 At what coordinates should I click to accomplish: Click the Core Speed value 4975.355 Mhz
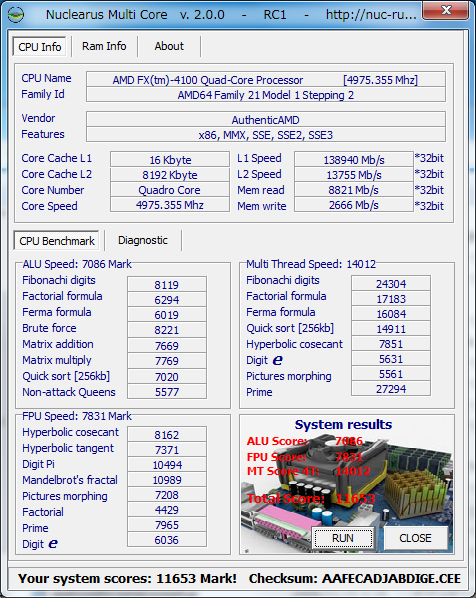170,205
